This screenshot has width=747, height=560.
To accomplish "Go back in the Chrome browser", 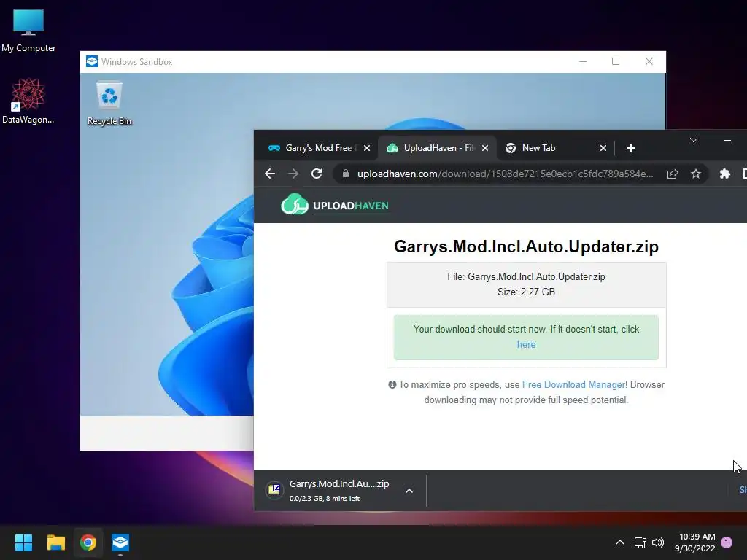I will click(x=270, y=174).
